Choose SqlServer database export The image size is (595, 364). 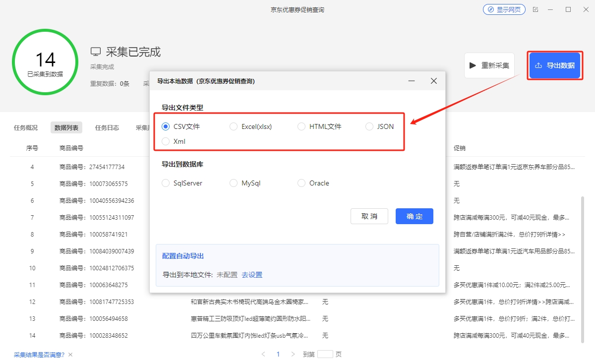[x=166, y=183]
